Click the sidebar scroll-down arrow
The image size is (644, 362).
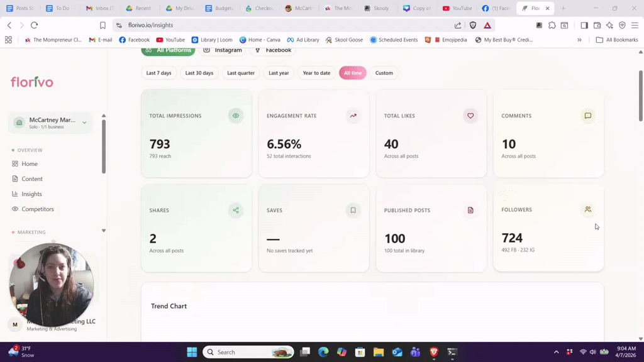pyautogui.click(x=104, y=231)
